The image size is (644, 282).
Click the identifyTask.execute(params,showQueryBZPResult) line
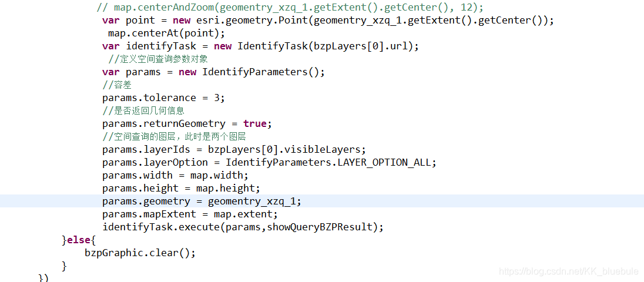243,227
